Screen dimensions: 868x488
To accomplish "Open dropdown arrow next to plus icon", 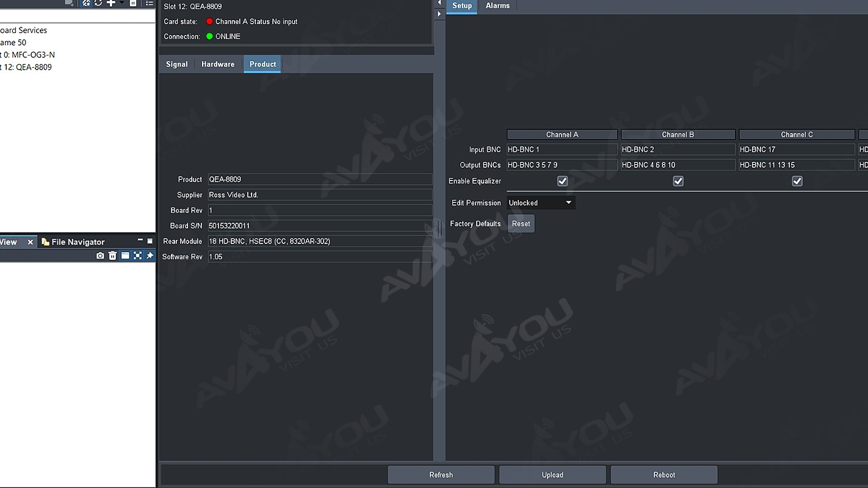I will click(x=121, y=3).
